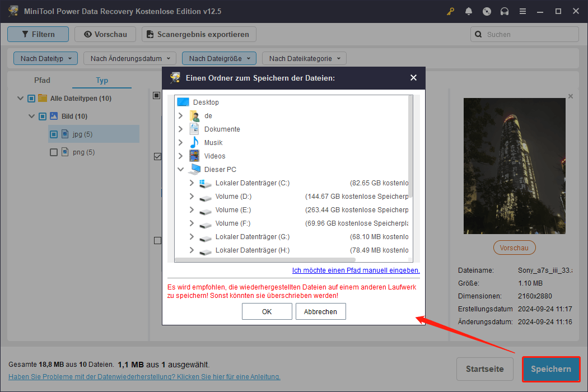Screen dimensions: 588x392
Task: Click the Filtern button
Action: click(x=38, y=34)
